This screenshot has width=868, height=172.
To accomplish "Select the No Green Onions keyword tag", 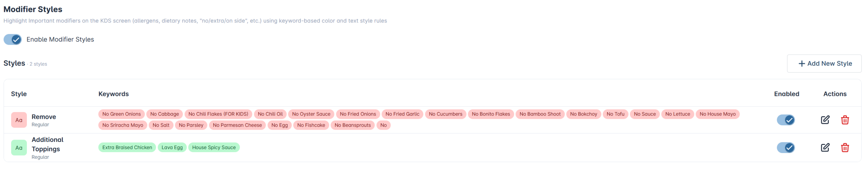I will pyautogui.click(x=121, y=114).
